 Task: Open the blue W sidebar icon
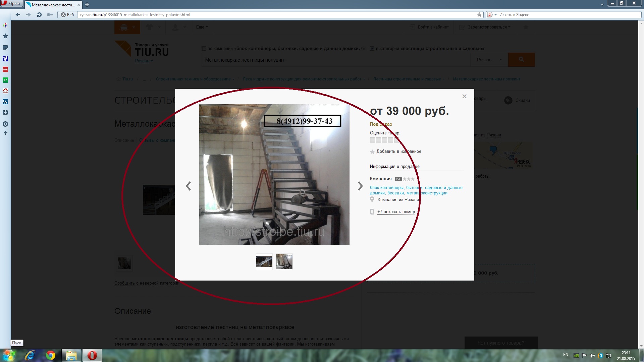(5, 102)
